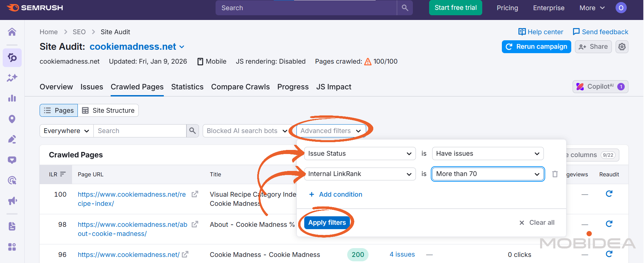
Task: Click Apply filters
Action: [x=327, y=223]
